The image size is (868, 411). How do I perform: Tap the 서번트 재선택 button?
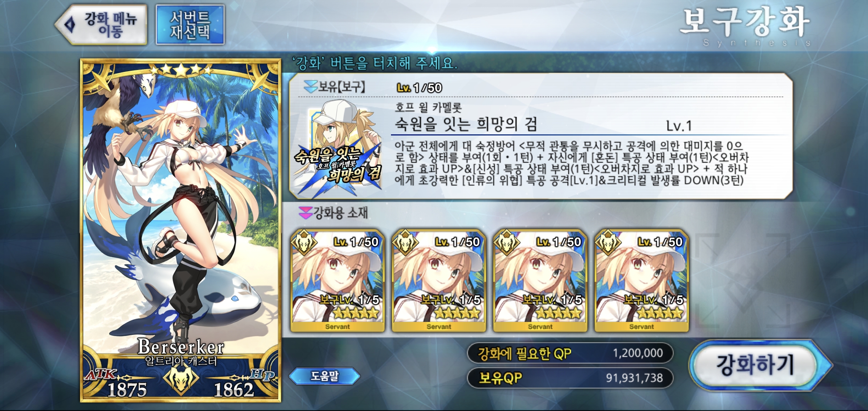click(190, 25)
